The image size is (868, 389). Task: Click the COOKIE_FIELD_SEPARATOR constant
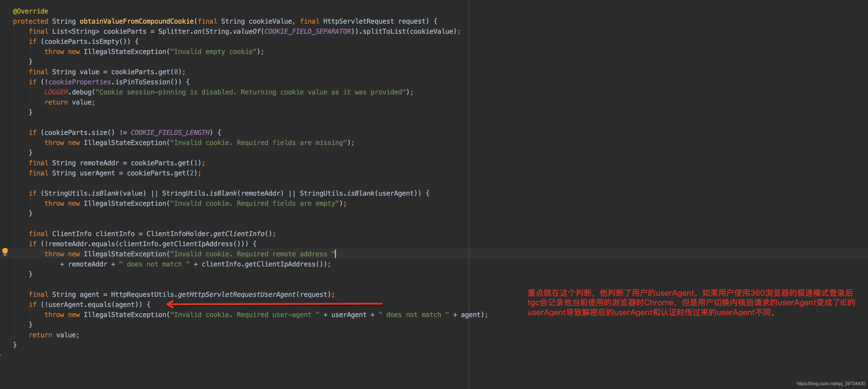(307, 31)
